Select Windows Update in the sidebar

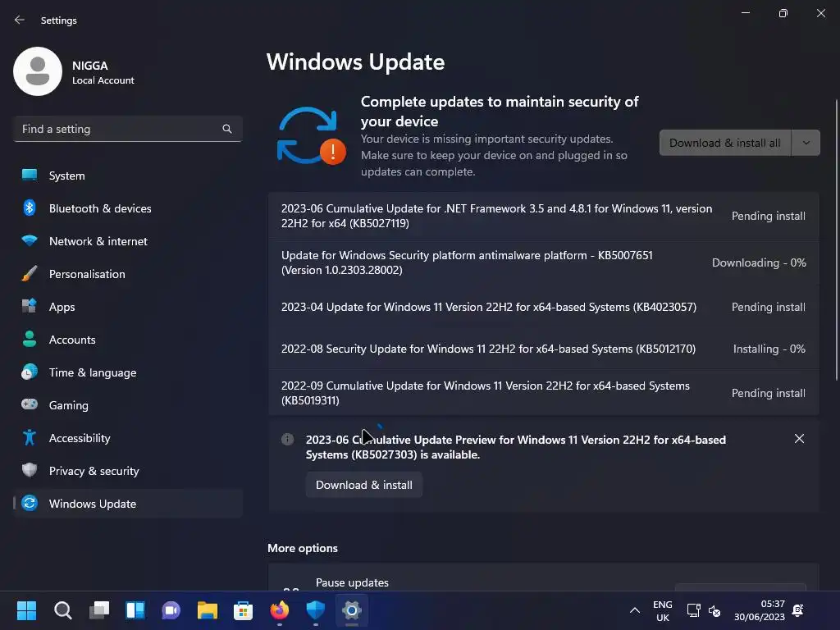tap(127, 504)
